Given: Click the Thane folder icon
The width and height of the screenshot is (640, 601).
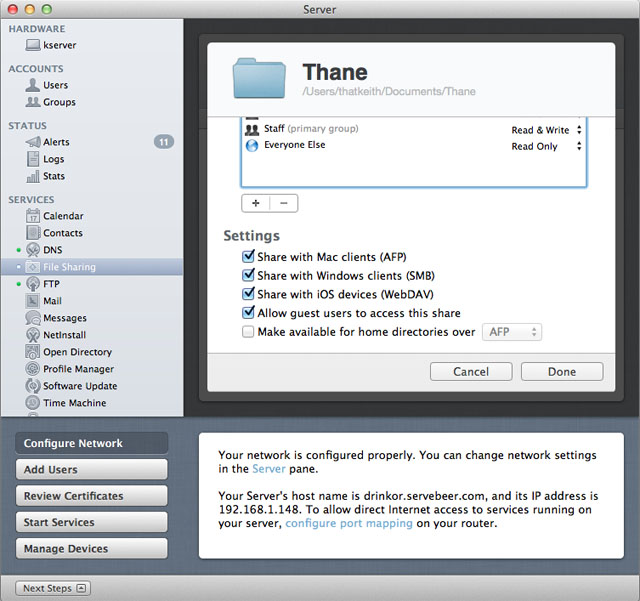Looking at the screenshot, I should (x=259, y=78).
